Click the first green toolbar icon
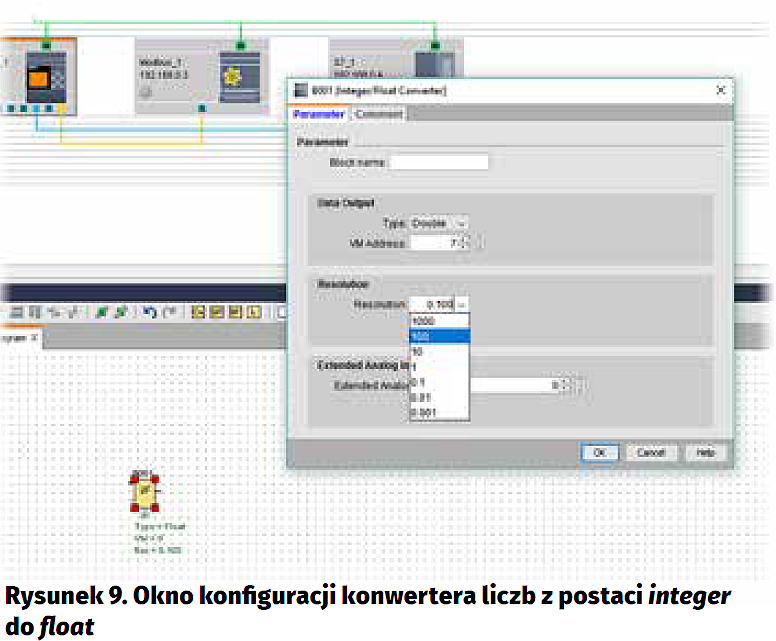 (x=102, y=312)
